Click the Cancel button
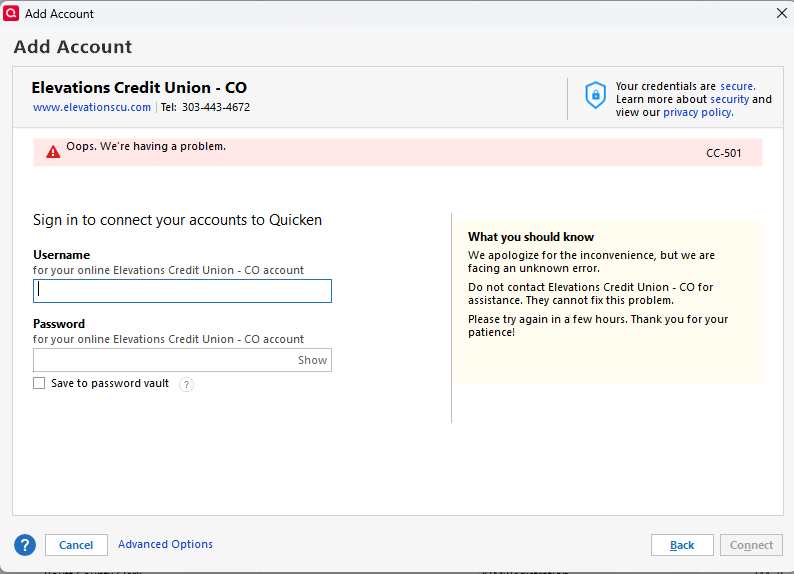Image resolution: width=794 pixels, height=574 pixels. [76, 545]
